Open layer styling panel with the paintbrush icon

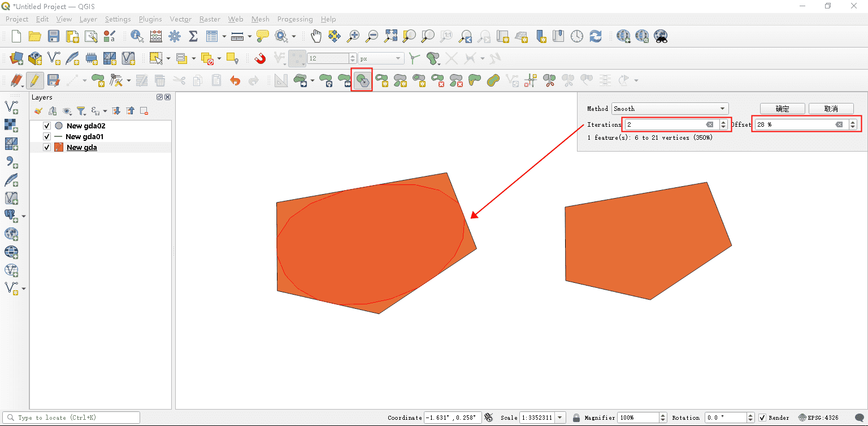(x=38, y=111)
